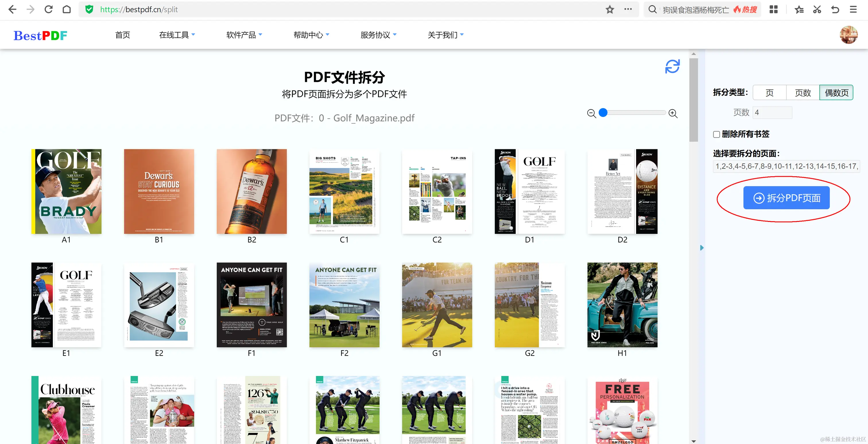Click the 拆分PDF页面 button
This screenshot has width=868, height=444.
point(786,198)
